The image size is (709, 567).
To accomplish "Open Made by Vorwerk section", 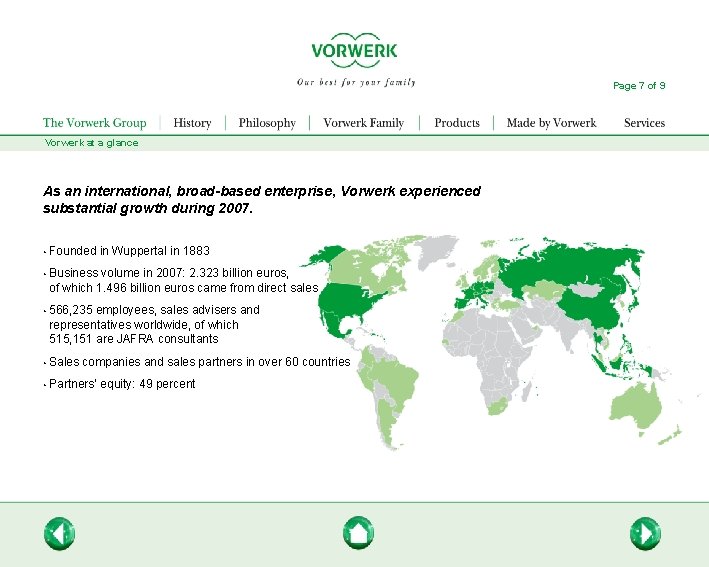I will 551,123.
